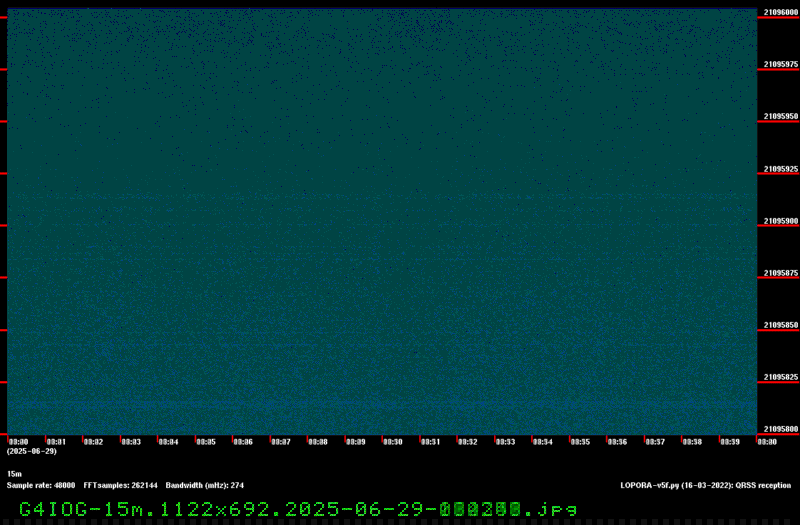
Task: Click the green G4IOG-15m jpg filename
Action: (298, 509)
